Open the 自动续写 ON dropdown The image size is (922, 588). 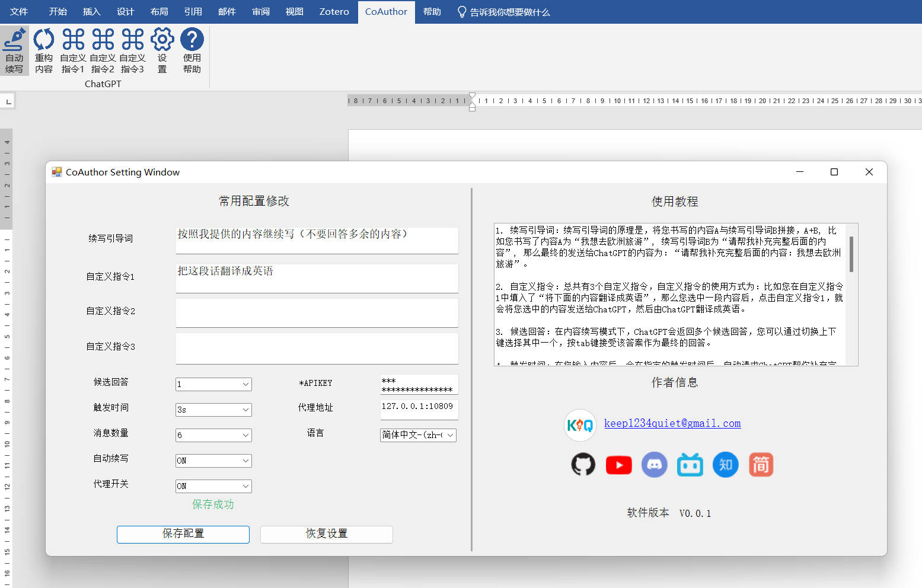point(213,461)
